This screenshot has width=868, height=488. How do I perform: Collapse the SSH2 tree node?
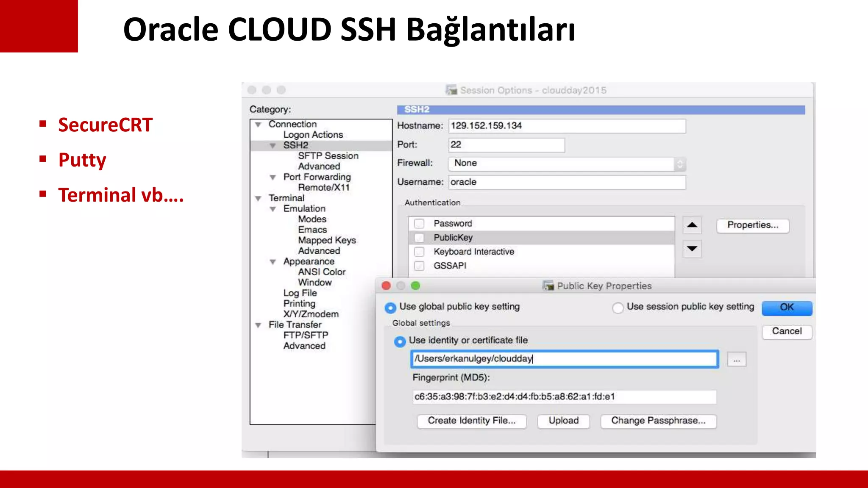pyautogui.click(x=273, y=146)
